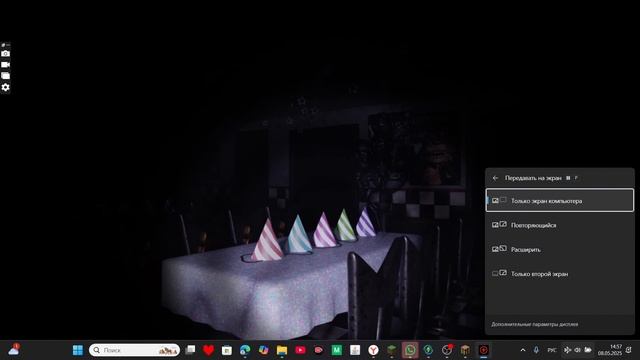
Task: Open 'Дополнительные параметры дисплея' link
Action: coord(534,324)
